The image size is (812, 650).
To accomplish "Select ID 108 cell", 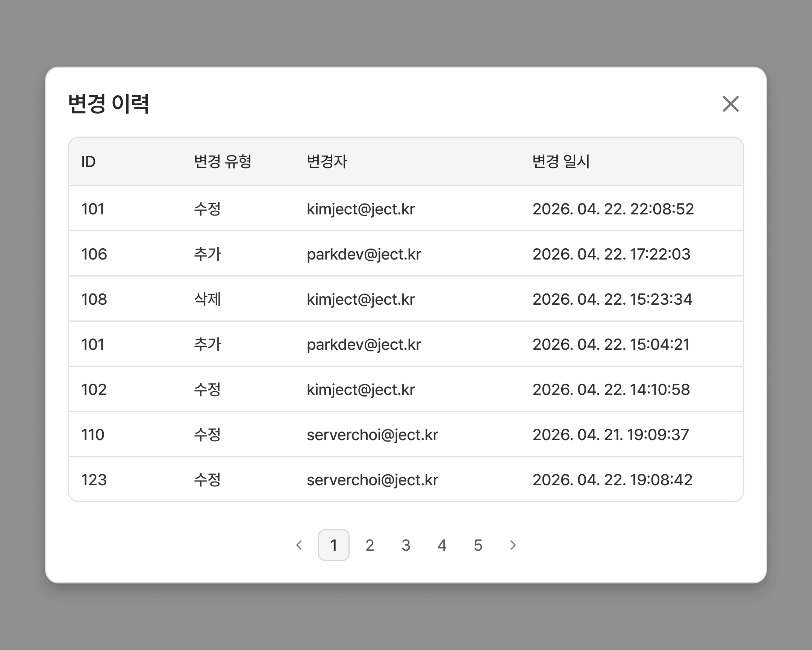I will point(94,299).
